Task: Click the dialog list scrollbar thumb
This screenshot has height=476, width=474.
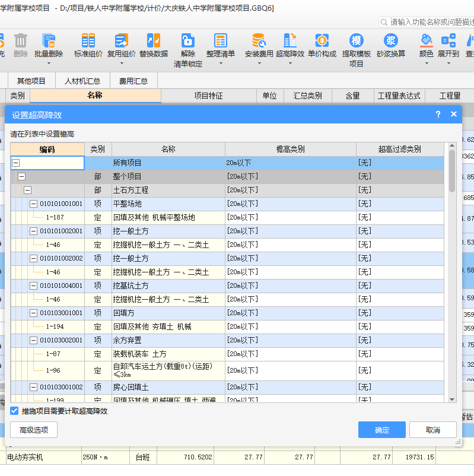Action: pos(452,171)
